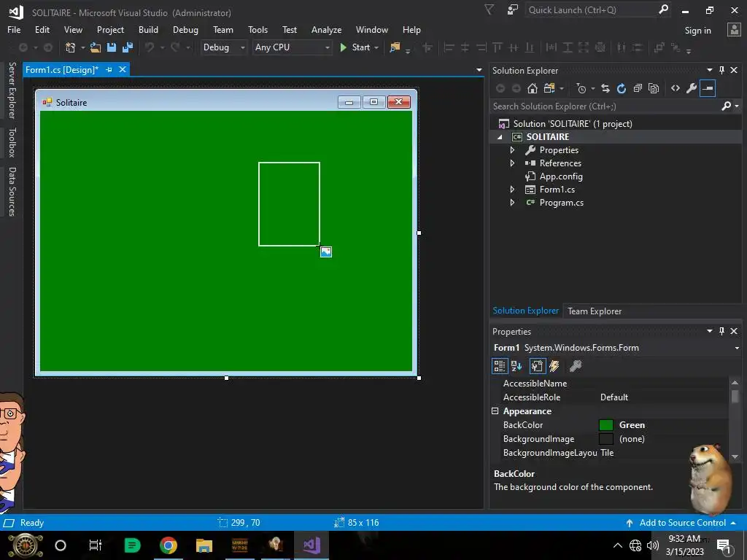Viewport: 747px width, 560px height.
Task: Toggle Auto Hide pin on the Properties panel
Action: click(721, 331)
